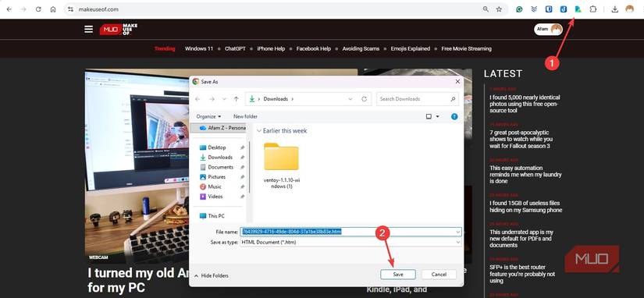Open the Afam account button
This screenshot has height=298, width=644.
click(x=548, y=30)
